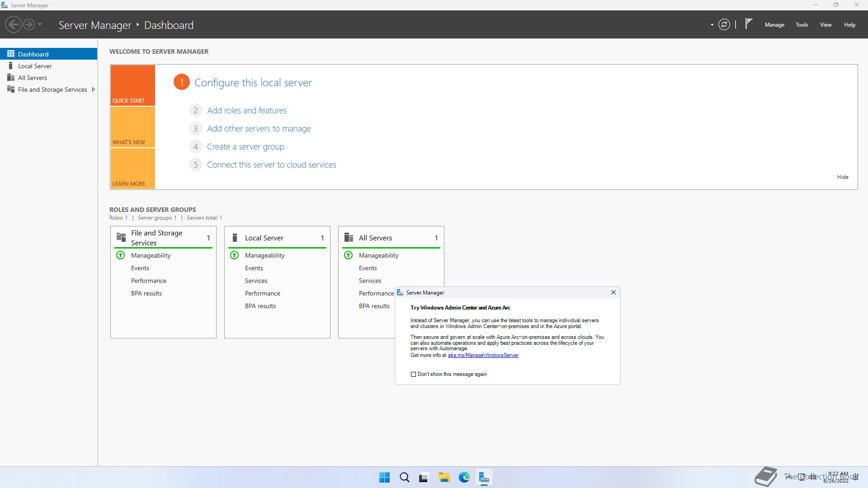The image size is (868, 488).
Task: Select the What's New tile
Action: (x=132, y=127)
